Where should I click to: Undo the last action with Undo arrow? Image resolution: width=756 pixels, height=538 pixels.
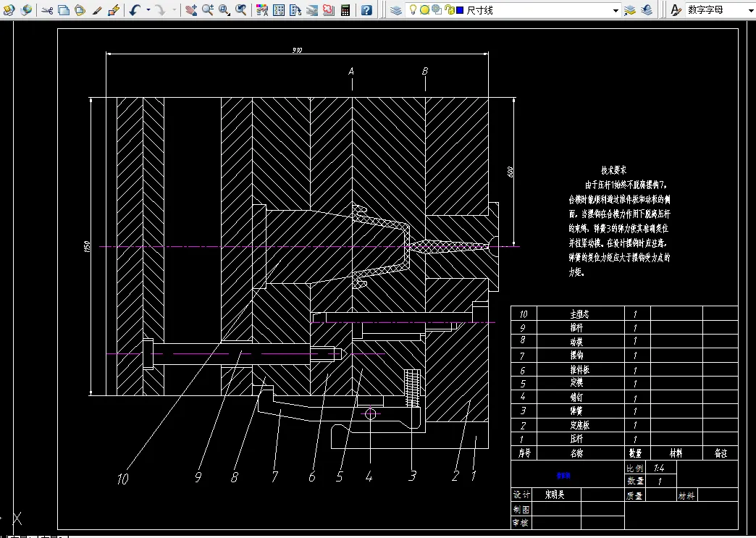coord(135,9)
